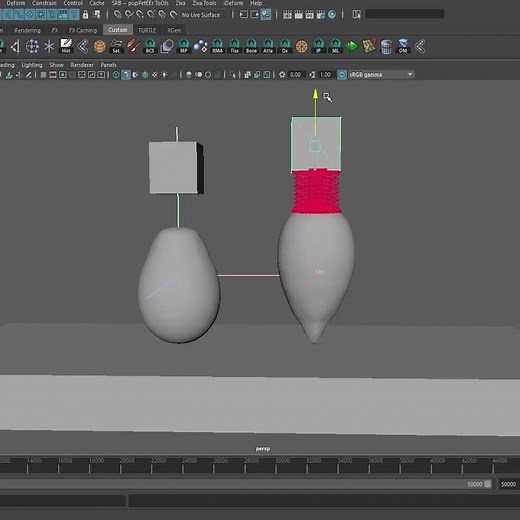Viewport: 520px width, 520px height.
Task: Click the lock selection padlock icon
Action: pos(85,14)
